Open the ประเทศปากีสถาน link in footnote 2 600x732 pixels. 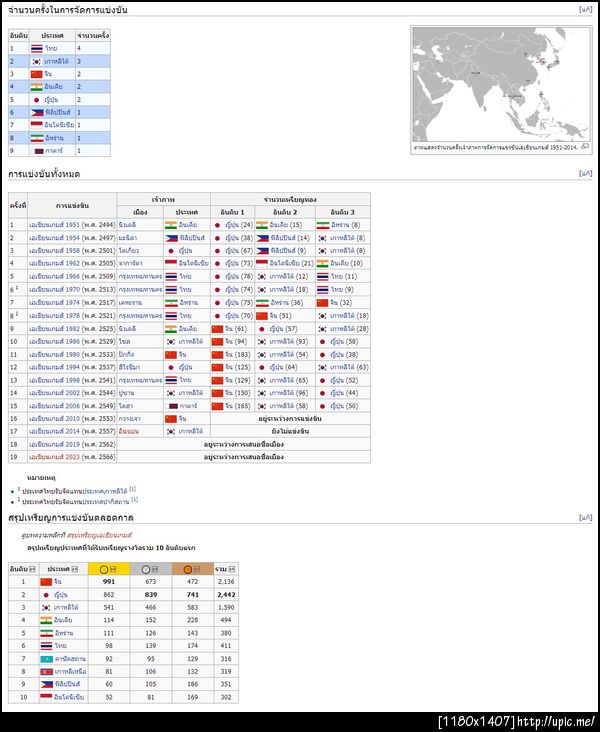pyautogui.click(x=106, y=502)
